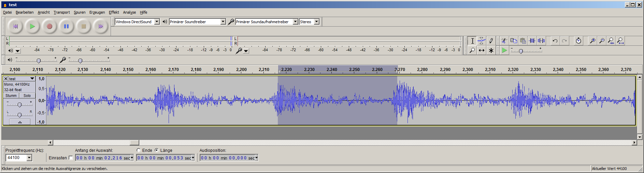Select the Länge radio button
Image resolution: width=644 pixels, height=173 pixels.
[x=157, y=150]
